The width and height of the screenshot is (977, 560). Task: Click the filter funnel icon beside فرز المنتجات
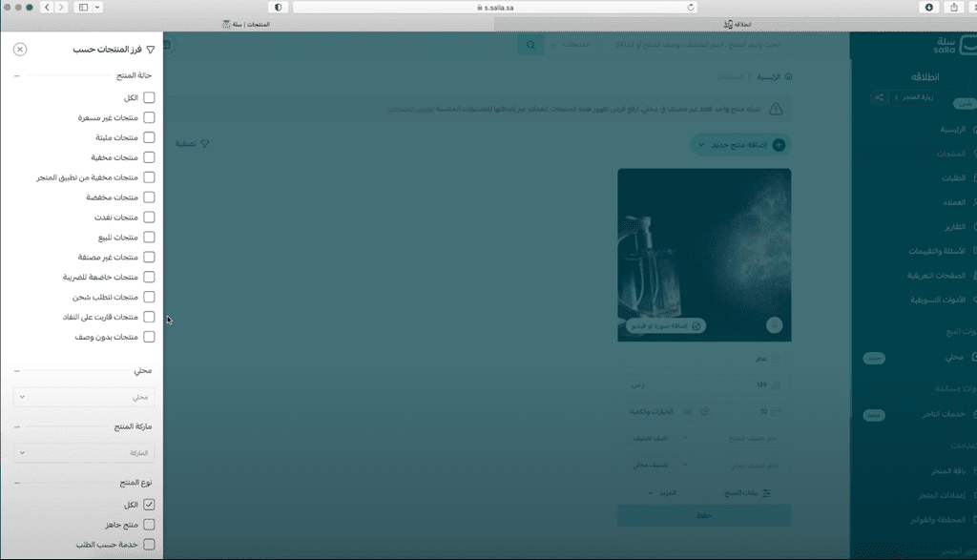150,50
